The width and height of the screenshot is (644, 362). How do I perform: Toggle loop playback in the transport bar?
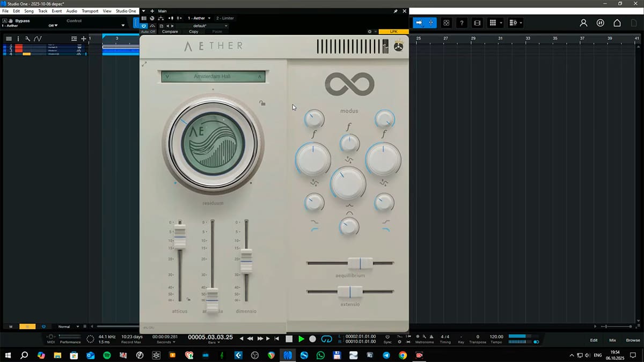[326, 339]
